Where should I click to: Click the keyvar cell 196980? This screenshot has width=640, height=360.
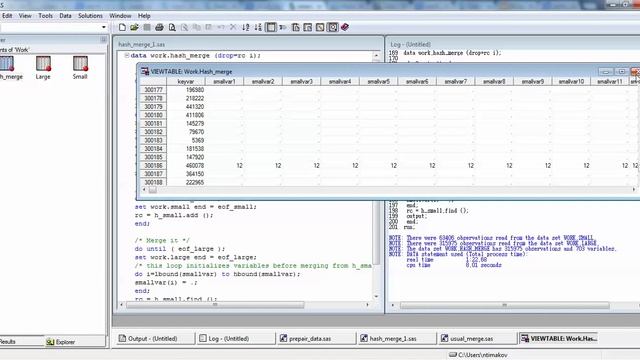186,90
